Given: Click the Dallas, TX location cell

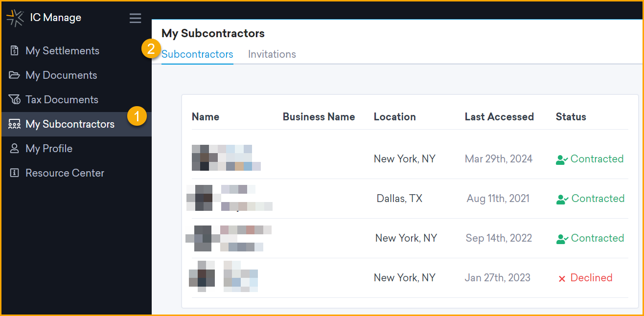Looking at the screenshot, I should 399,199.
